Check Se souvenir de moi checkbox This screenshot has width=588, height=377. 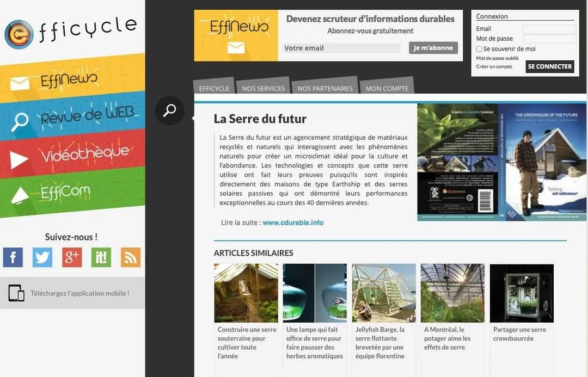coord(479,49)
